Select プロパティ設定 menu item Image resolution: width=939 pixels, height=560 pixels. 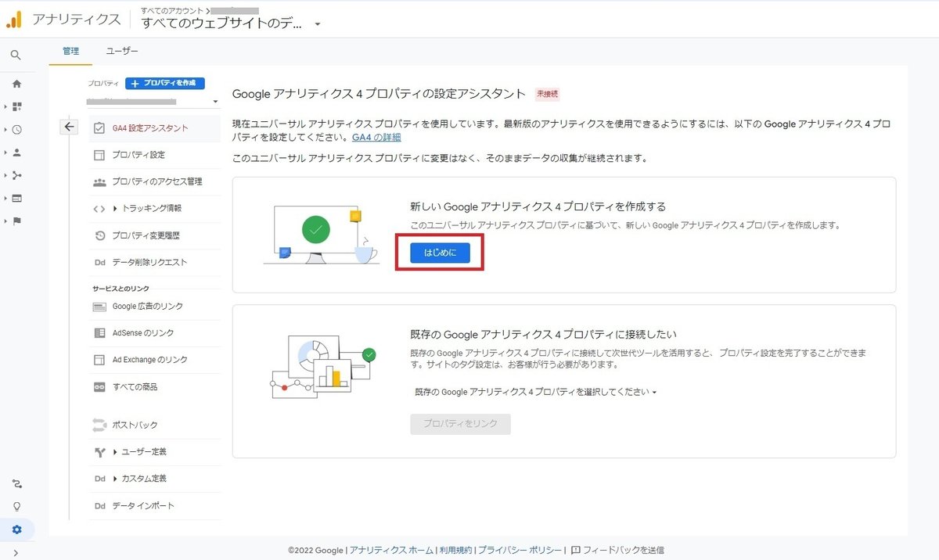[153, 155]
